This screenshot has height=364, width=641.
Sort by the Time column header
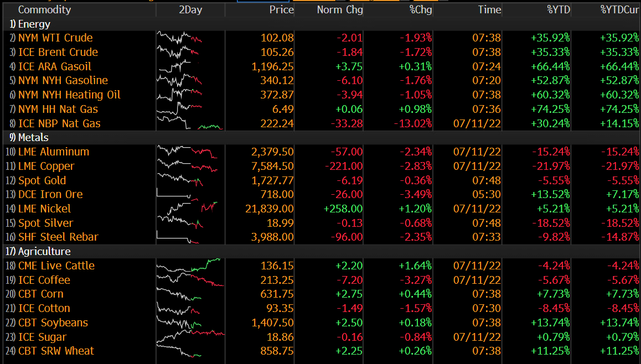click(489, 10)
